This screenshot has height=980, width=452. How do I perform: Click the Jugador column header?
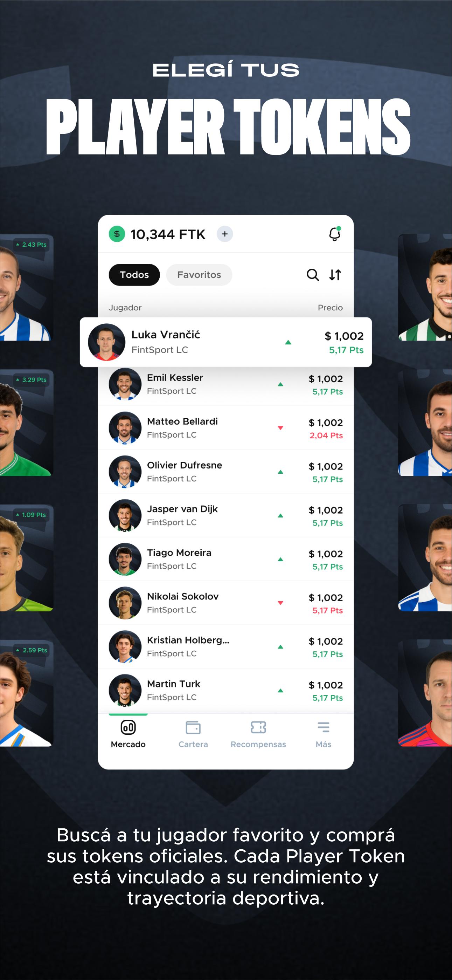point(125,307)
